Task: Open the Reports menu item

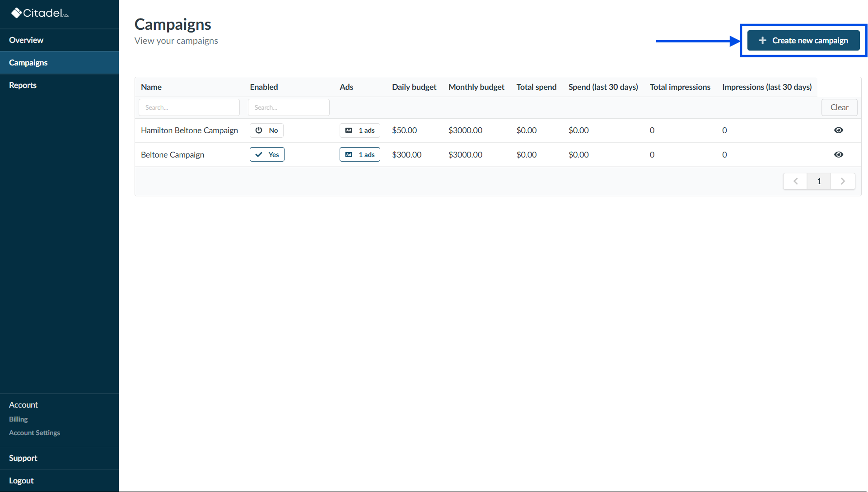Action: 23,85
